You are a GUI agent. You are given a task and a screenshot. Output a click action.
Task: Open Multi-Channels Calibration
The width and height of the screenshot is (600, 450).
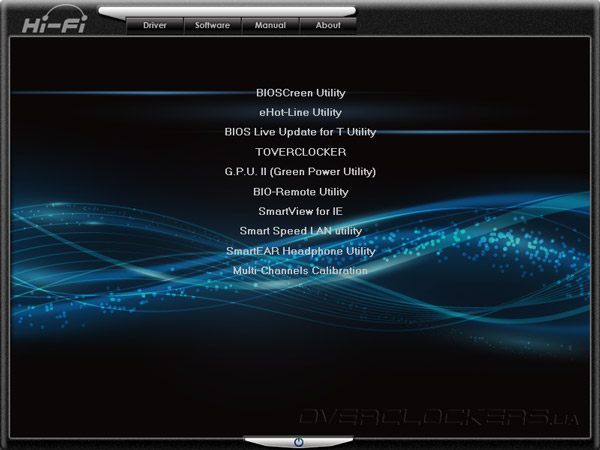coord(300,271)
